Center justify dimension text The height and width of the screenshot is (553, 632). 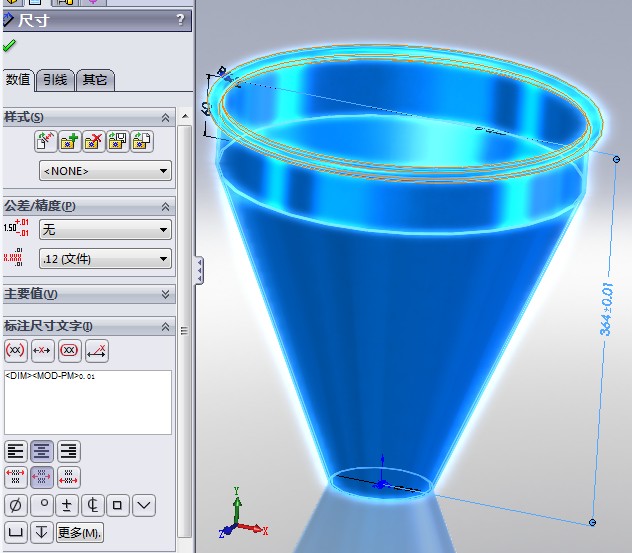click(x=42, y=451)
